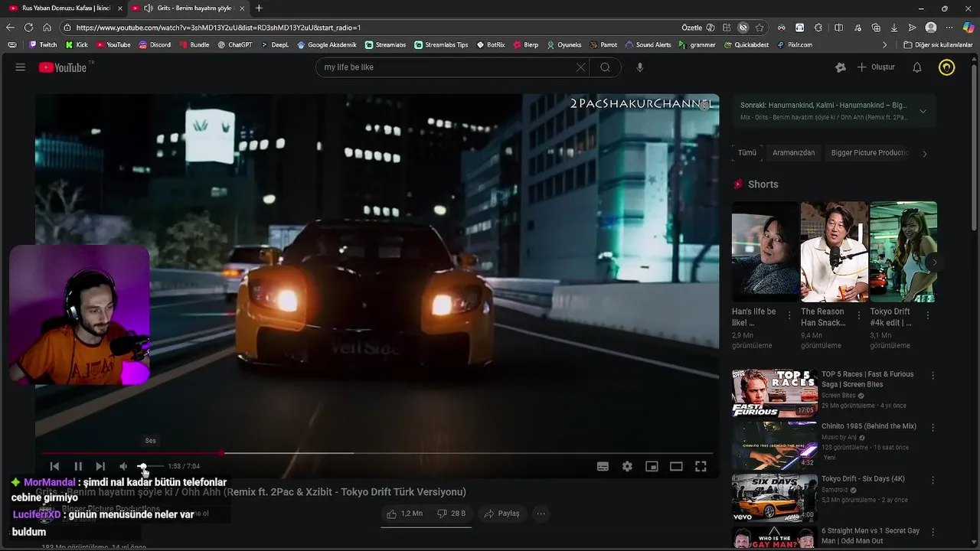Switch the player to miniplayer mode
The width and height of the screenshot is (980, 551).
click(652, 466)
